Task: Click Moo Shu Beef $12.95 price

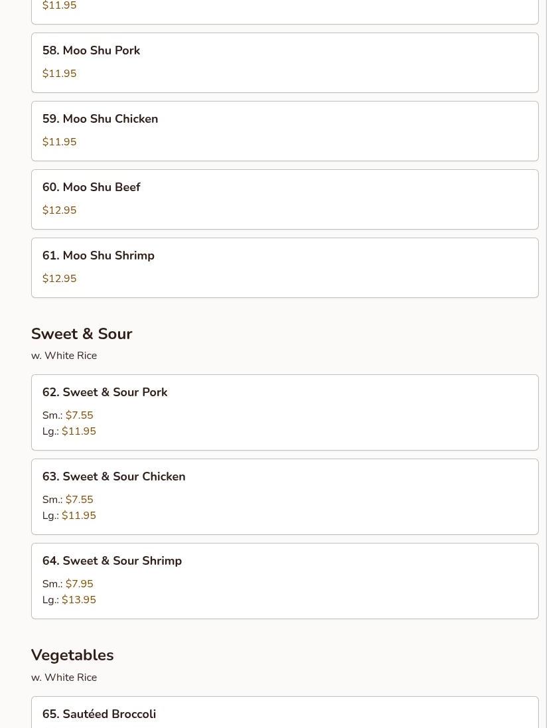Action: (x=60, y=210)
